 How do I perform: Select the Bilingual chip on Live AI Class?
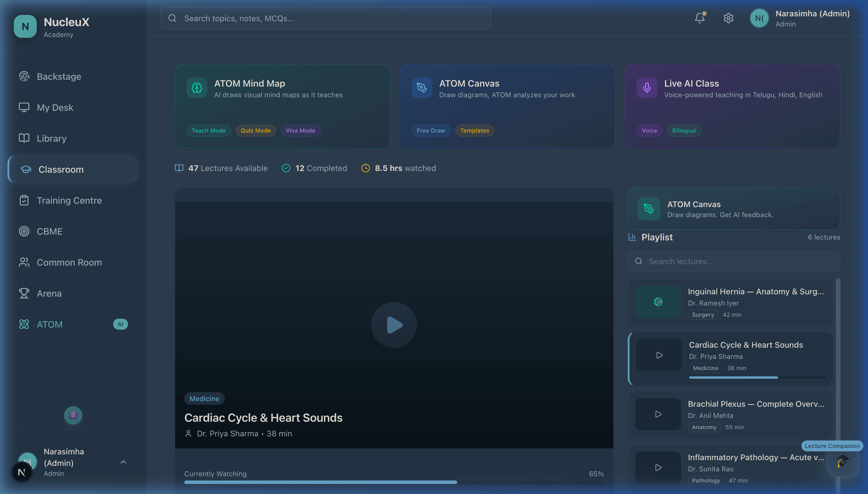point(684,131)
